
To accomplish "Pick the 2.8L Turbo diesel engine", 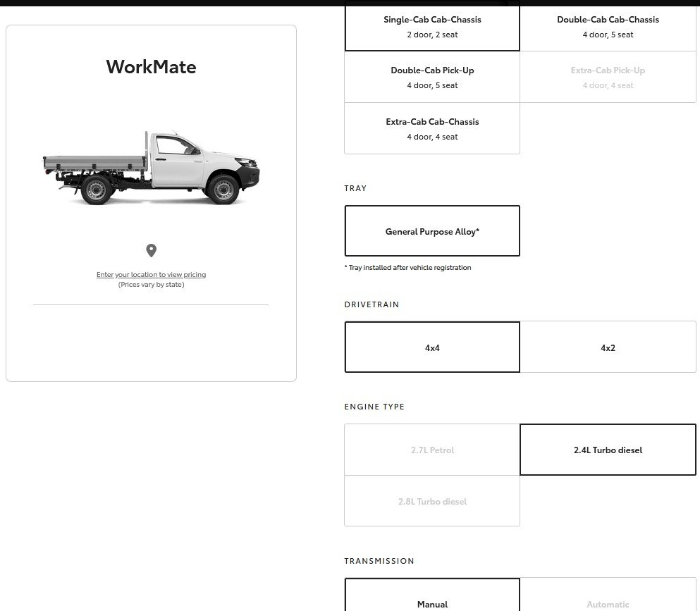I will tap(432, 501).
